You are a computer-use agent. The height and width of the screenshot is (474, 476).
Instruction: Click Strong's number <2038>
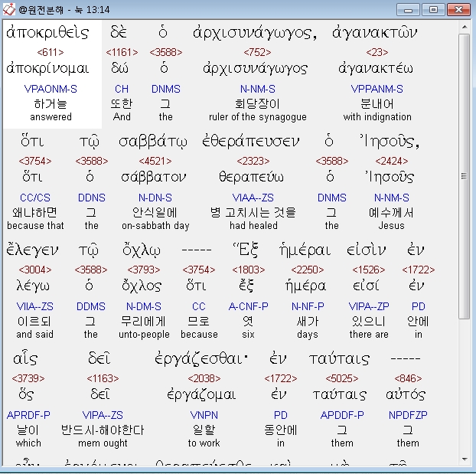click(204, 378)
